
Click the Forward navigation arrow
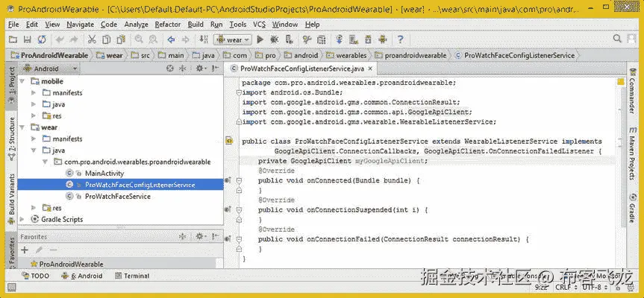pos(186,39)
